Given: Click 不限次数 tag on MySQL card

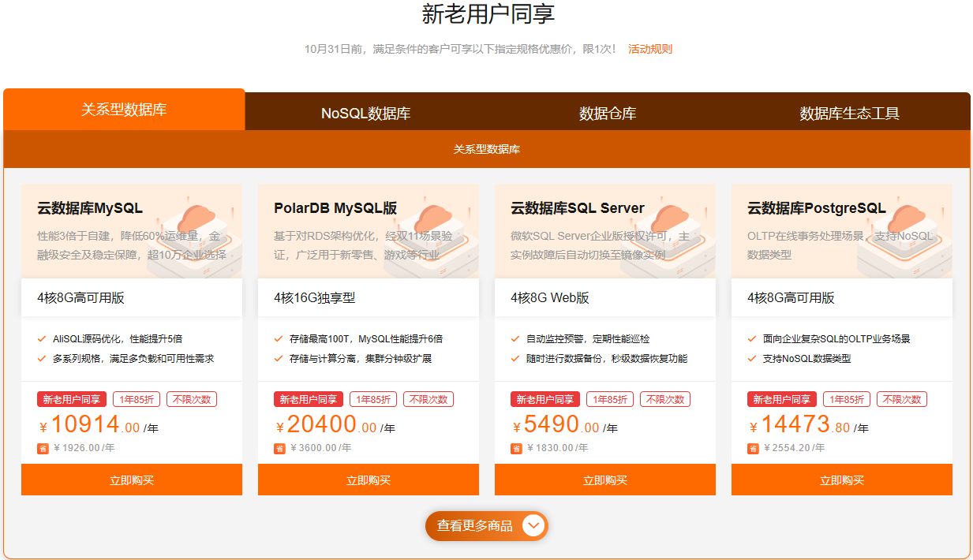Looking at the screenshot, I should pyautogui.click(x=192, y=399).
